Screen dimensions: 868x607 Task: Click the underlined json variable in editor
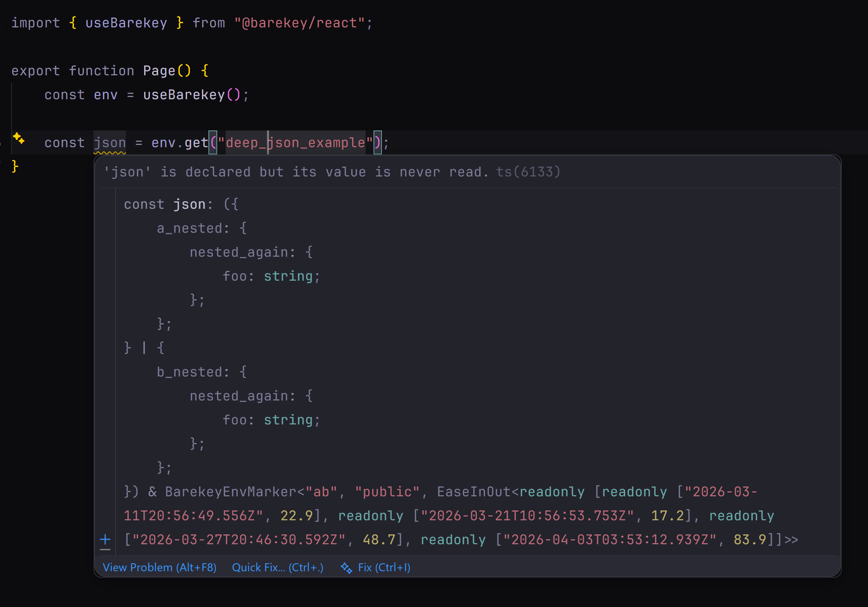(x=110, y=143)
